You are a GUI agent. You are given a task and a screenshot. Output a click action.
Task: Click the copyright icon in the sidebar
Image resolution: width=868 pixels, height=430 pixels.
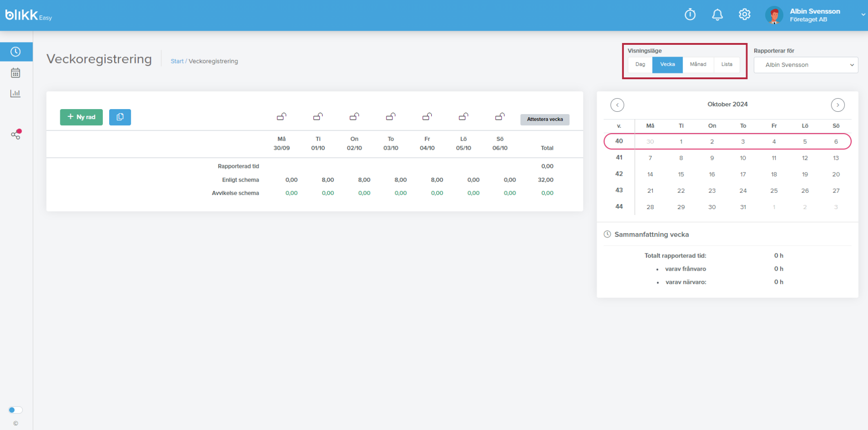[15, 424]
